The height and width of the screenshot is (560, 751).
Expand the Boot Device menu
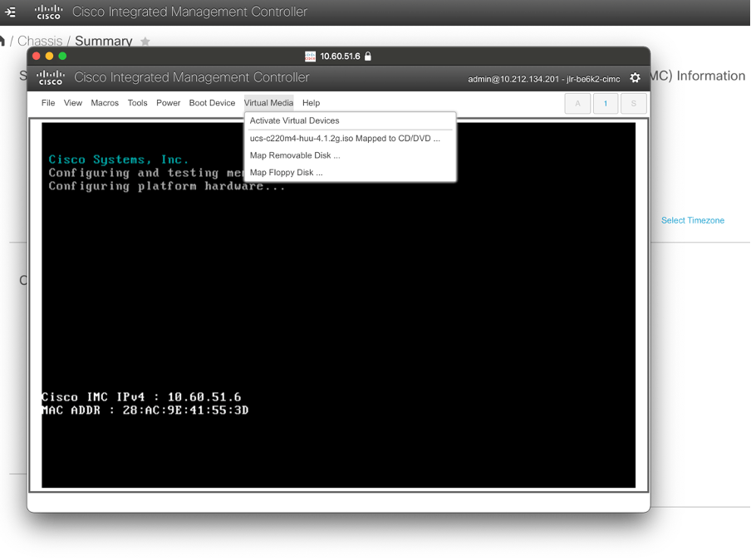(x=212, y=103)
